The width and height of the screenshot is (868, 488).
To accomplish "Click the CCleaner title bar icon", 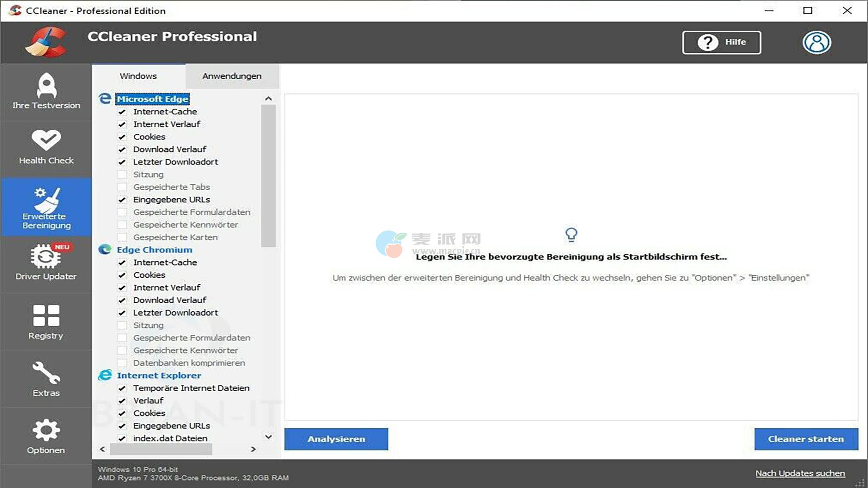I will click(15, 10).
